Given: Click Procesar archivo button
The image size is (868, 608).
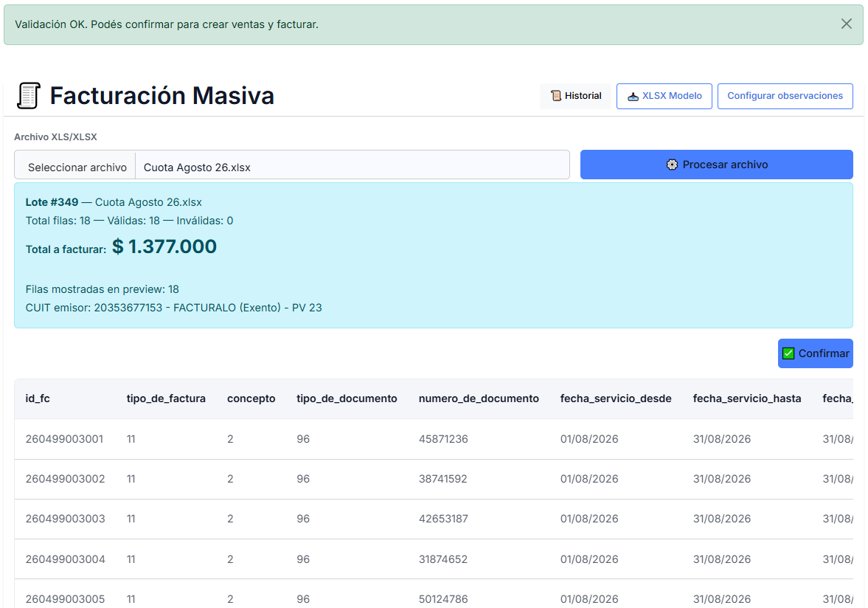Looking at the screenshot, I should click(x=716, y=165).
